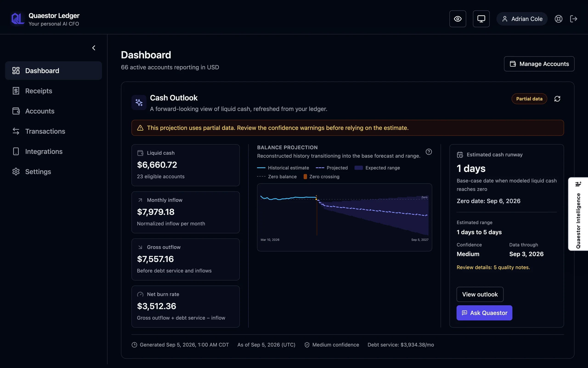Refresh the Cash Outlook projection
This screenshot has height=368, width=588.
557,99
